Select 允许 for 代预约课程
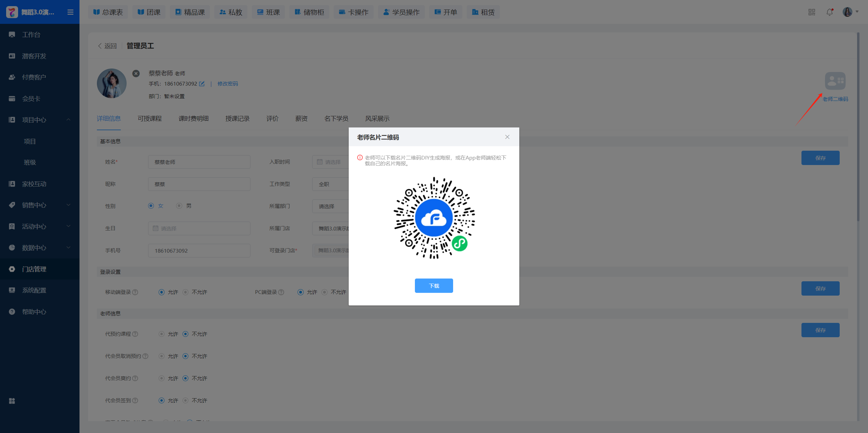Viewport: 868px width, 433px height. tap(161, 334)
